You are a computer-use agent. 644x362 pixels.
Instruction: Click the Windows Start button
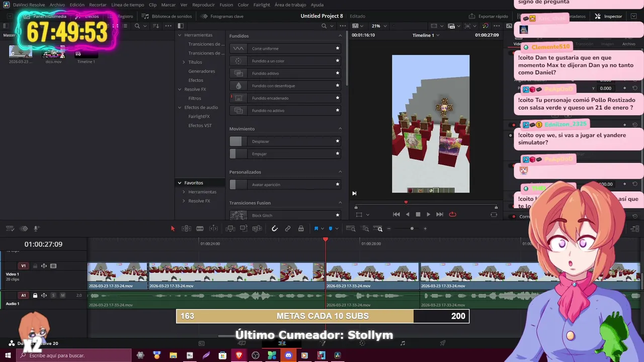(8, 355)
